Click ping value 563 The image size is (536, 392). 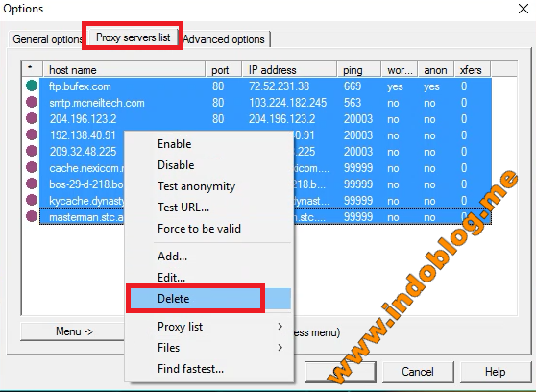353,103
